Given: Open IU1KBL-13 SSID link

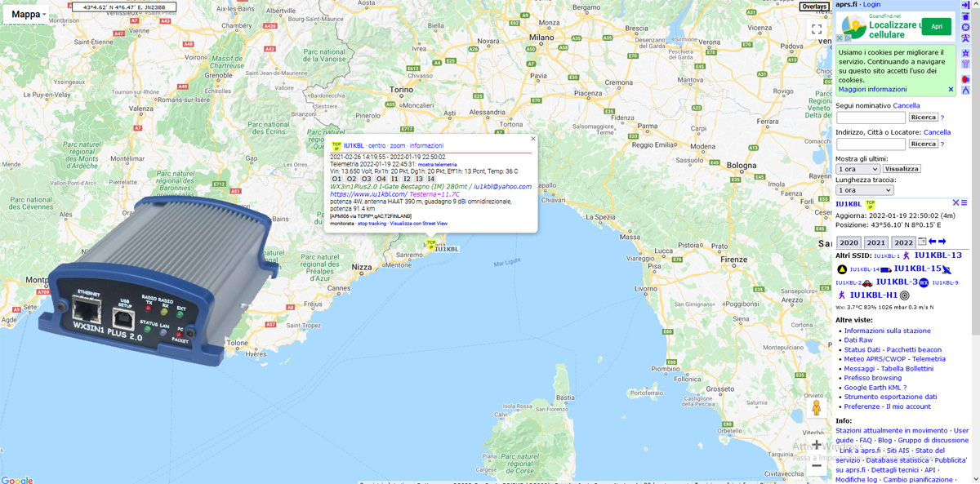Looking at the screenshot, I should tap(938, 255).
